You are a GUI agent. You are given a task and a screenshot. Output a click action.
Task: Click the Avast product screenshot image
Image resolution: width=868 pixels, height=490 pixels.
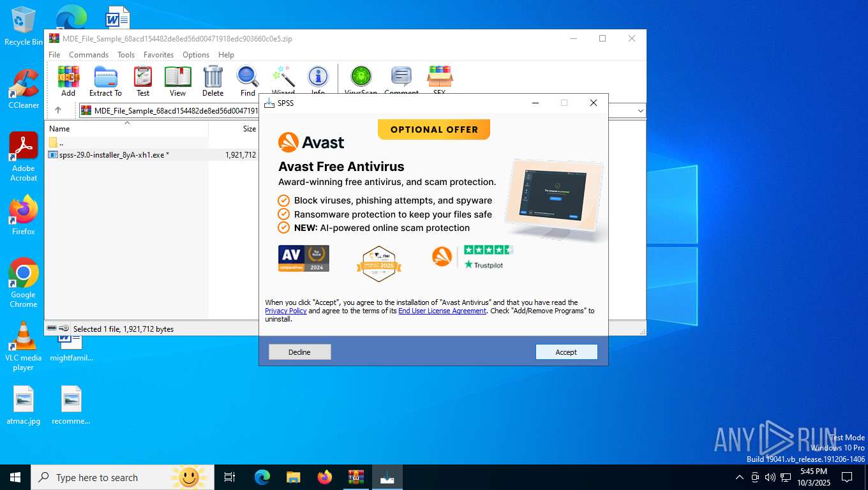click(x=553, y=199)
